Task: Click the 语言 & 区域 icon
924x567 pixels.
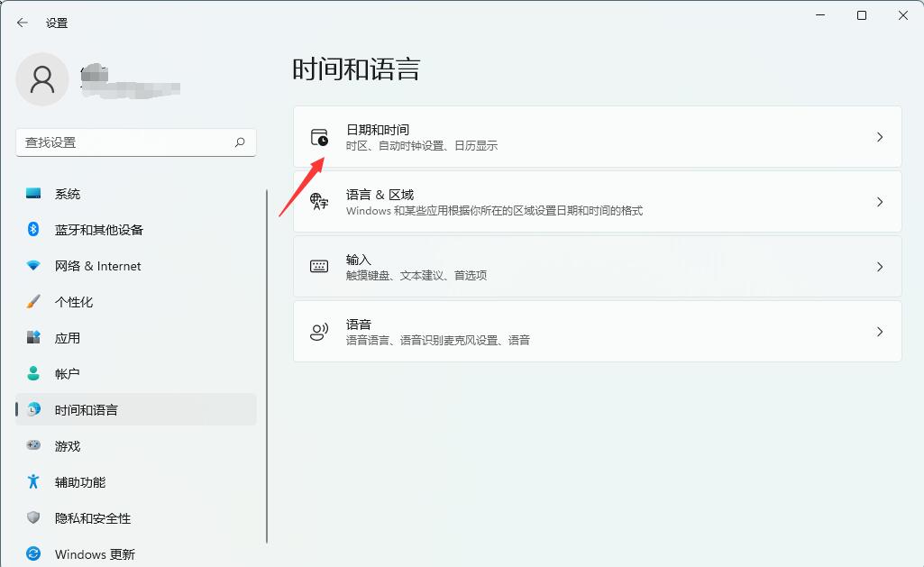Action: pyautogui.click(x=318, y=201)
